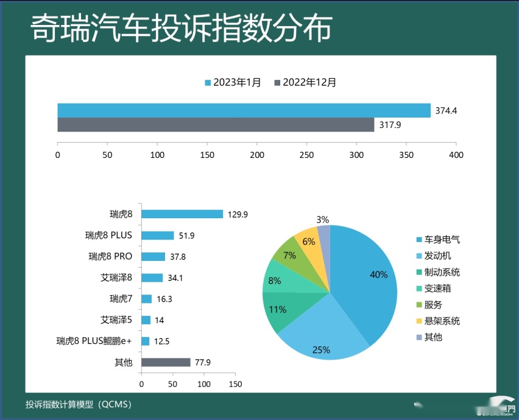
Task: Click the 250 axis tick label
Action: tap(306, 155)
